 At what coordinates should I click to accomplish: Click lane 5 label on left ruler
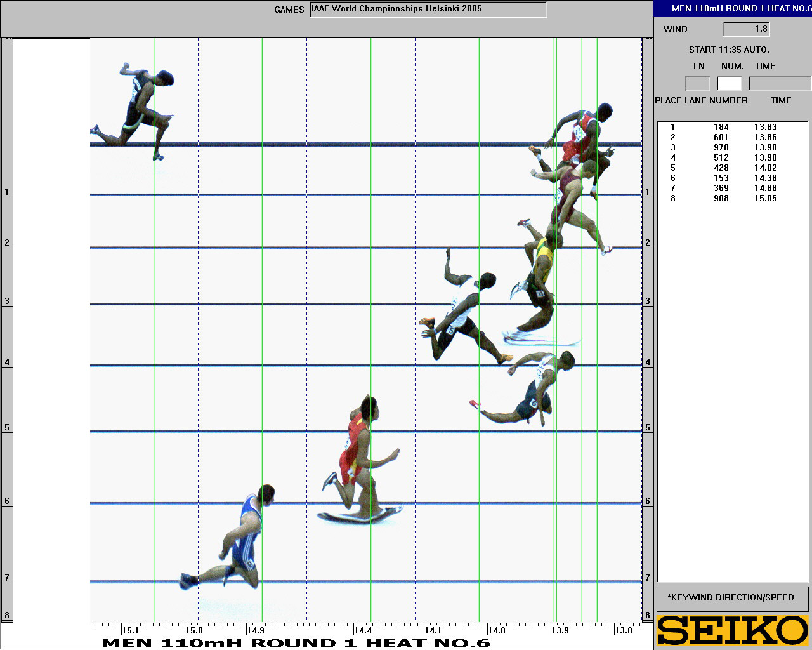[x=7, y=427]
